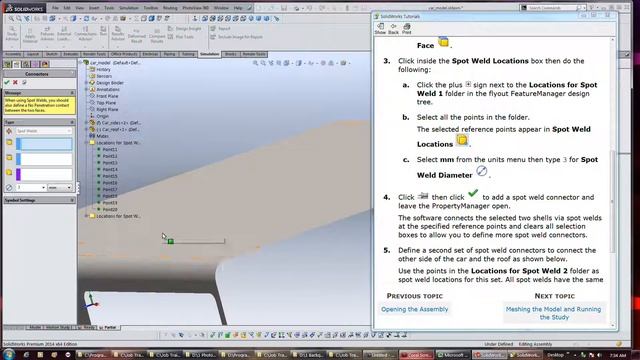Click Back in SolidWorks Tutorials window
Viewport: 640px width, 360px height.
tap(393, 29)
